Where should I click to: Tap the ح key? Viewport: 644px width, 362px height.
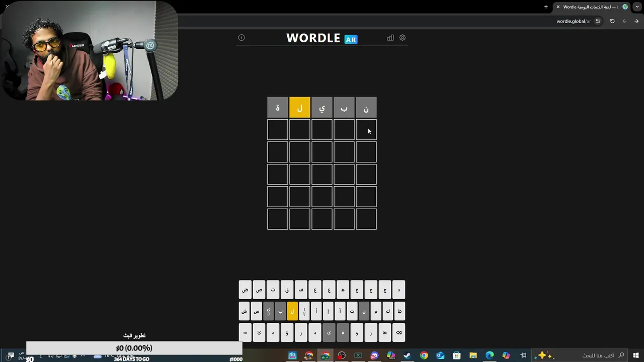coord(371,290)
